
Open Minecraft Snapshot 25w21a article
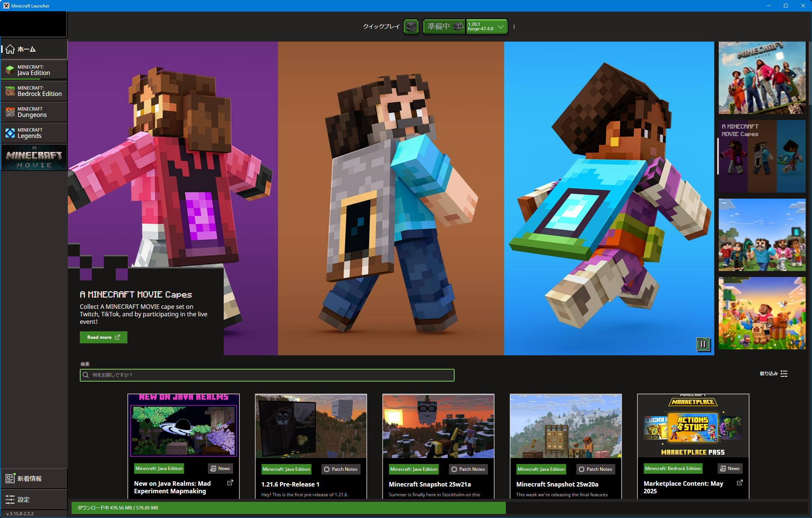(x=430, y=484)
